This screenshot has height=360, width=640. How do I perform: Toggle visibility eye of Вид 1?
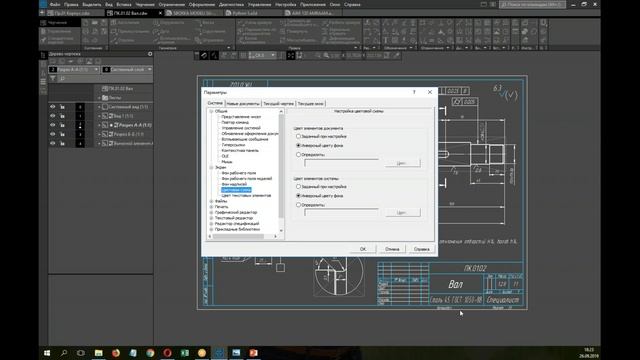(x=53, y=116)
